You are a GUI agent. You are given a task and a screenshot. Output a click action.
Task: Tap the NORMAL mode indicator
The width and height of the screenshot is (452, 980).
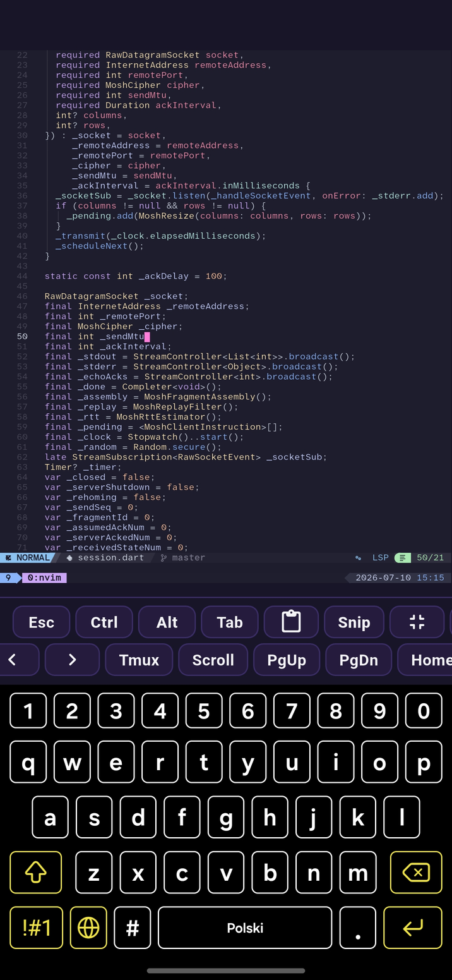point(28,558)
